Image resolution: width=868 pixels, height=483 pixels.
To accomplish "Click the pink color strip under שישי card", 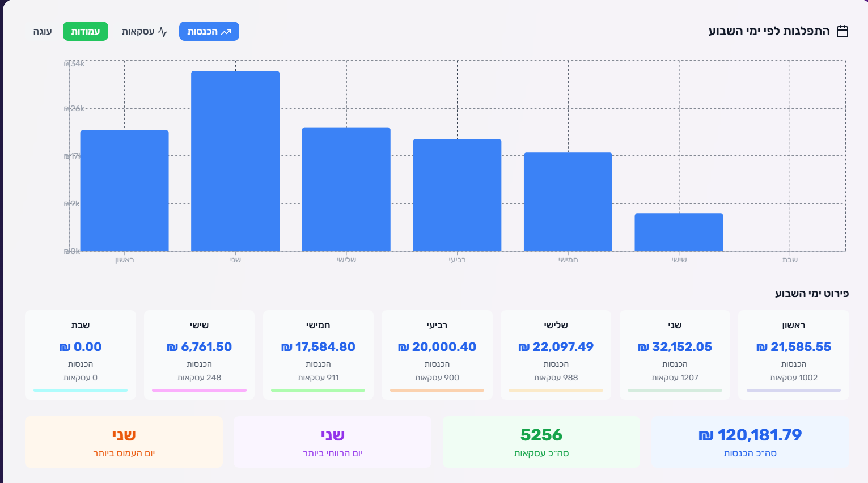I will pyautogui.click(x=199, y=390).
